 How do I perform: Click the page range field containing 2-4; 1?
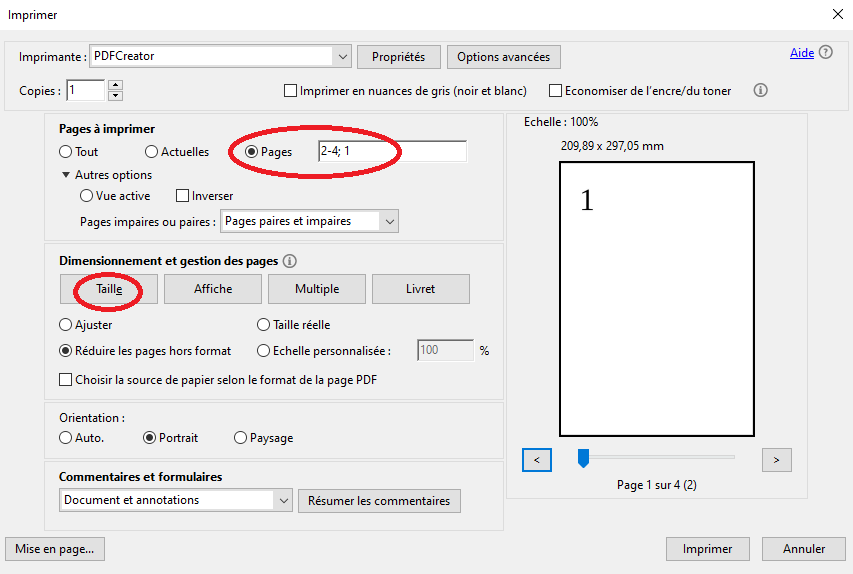[392, 151]
